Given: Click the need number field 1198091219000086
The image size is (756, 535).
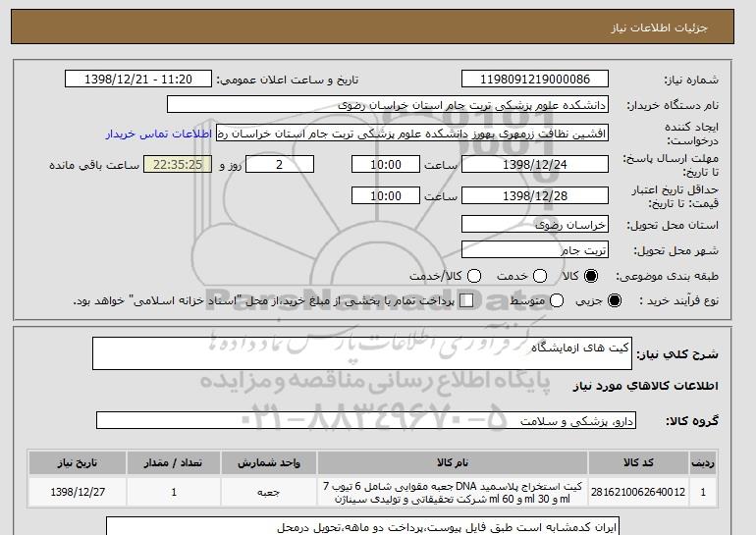Looking at the screenshot, I should tap(535, 80).
